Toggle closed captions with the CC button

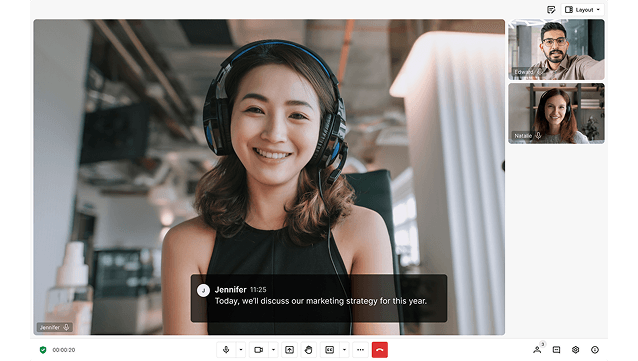pos(330,350)
